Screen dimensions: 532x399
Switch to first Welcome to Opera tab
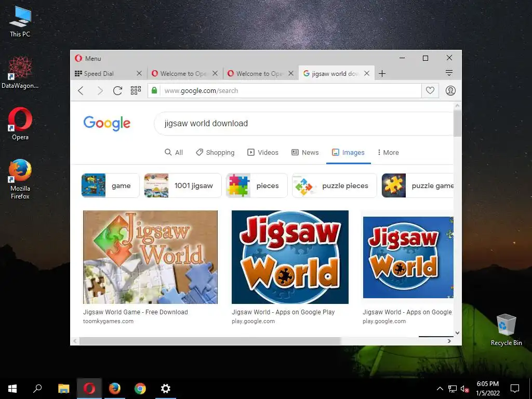coord(183,74)
